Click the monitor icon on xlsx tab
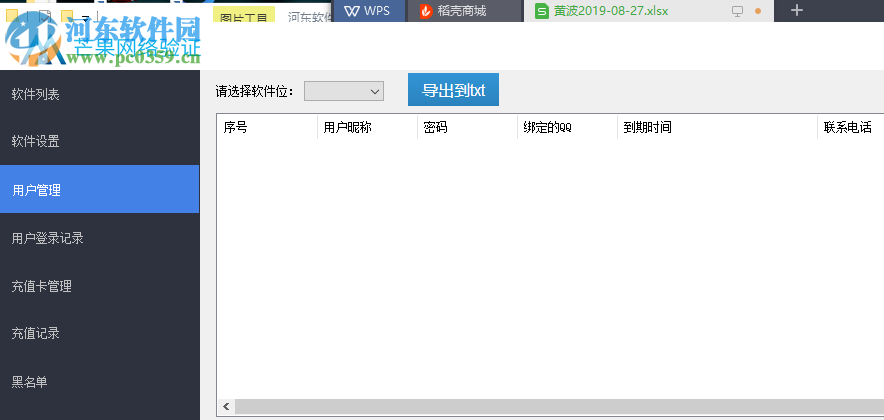This screenshot has width=884, height=420. click(x=737, y=11)
